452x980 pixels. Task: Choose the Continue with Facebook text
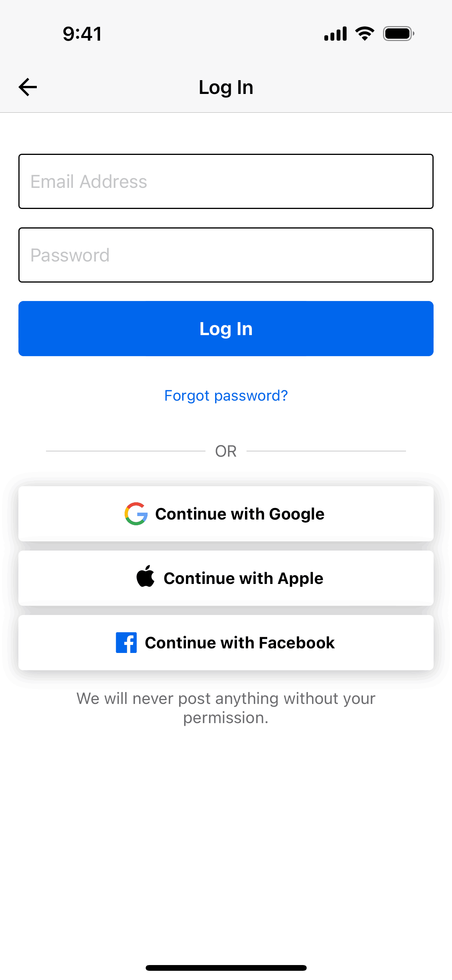[240, 643]
